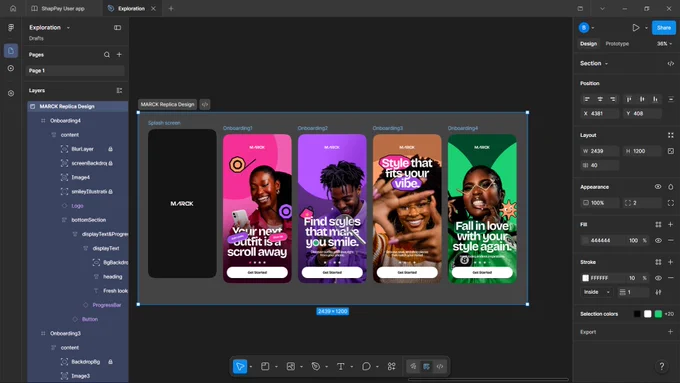Add an export setting
Viewport: 680px width, 383px height.
click(670, 332)
